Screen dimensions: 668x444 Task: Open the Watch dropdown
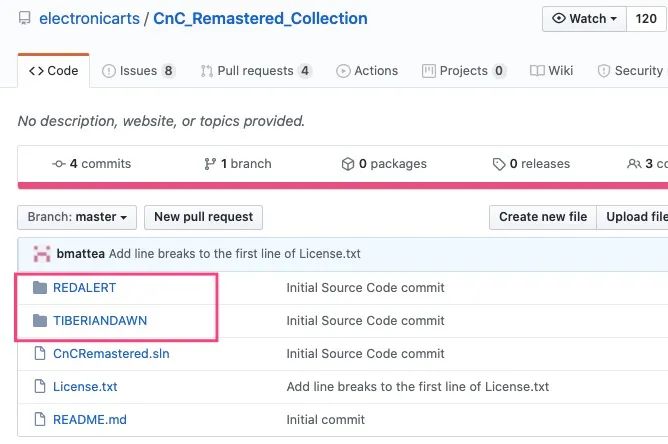[x=584, y=19]
